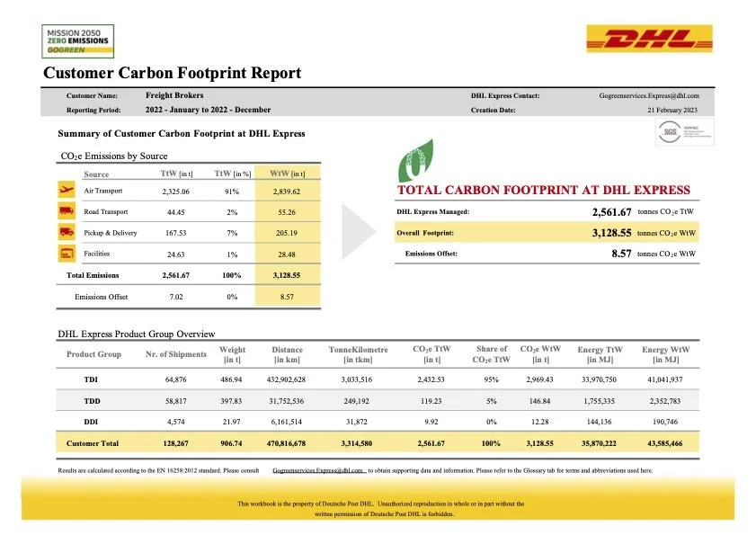
Task: Click Road Transport WtW value 55.26
Action: (x=287, y=212)
